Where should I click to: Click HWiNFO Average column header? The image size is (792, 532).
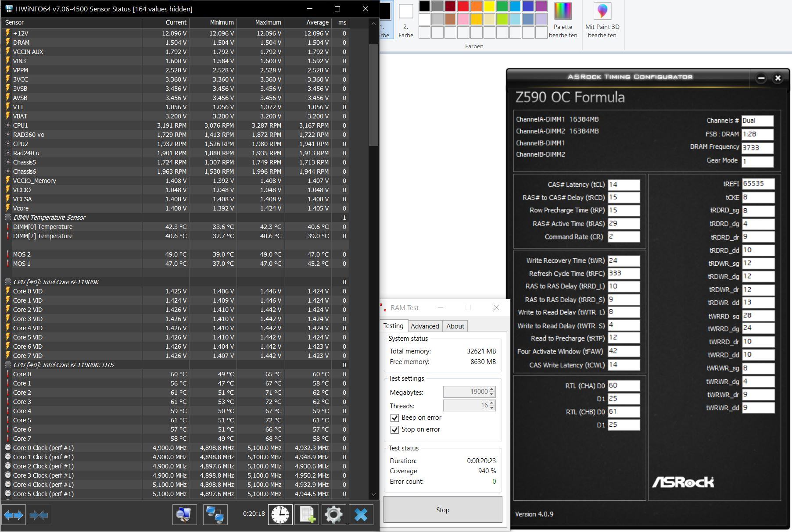click(x=308, y=22)
